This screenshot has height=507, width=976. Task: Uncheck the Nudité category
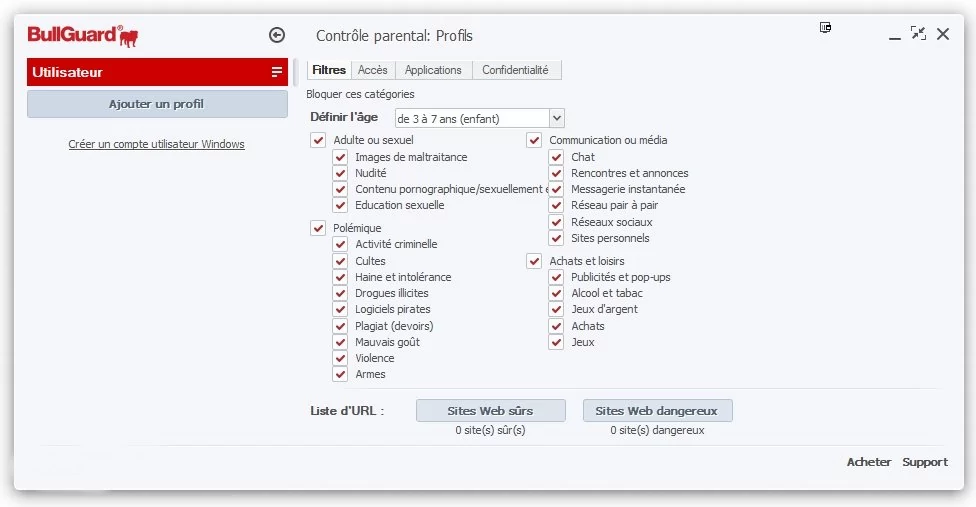[x=340, y=173]
